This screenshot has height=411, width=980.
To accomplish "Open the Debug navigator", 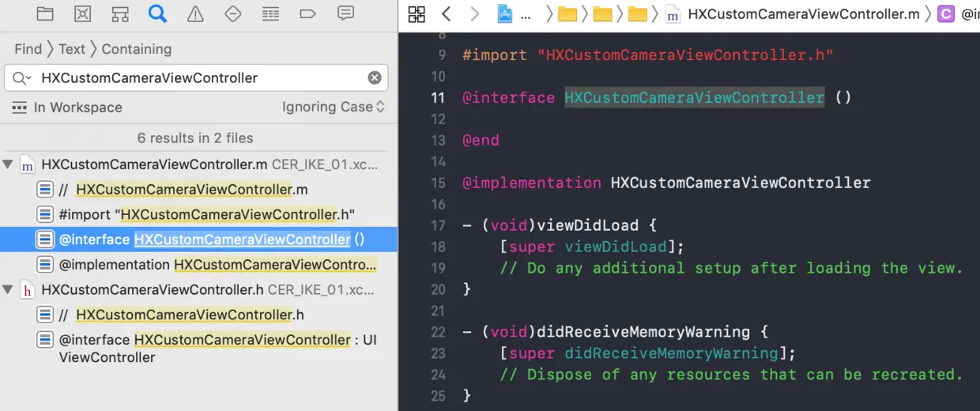I will (x=270, y=13).
